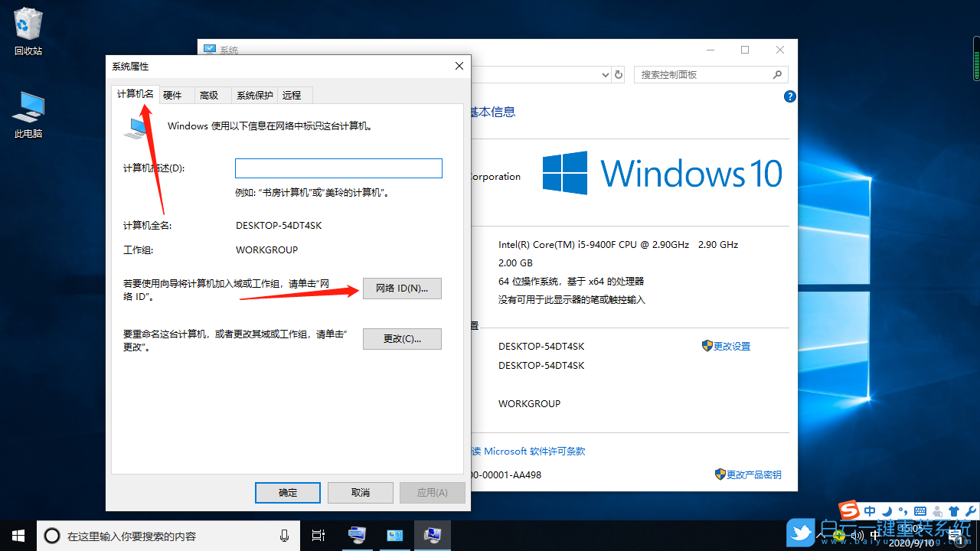Switch to the 系统保护 tab
The width and height of the screenshot is (980, 551).
254,95
